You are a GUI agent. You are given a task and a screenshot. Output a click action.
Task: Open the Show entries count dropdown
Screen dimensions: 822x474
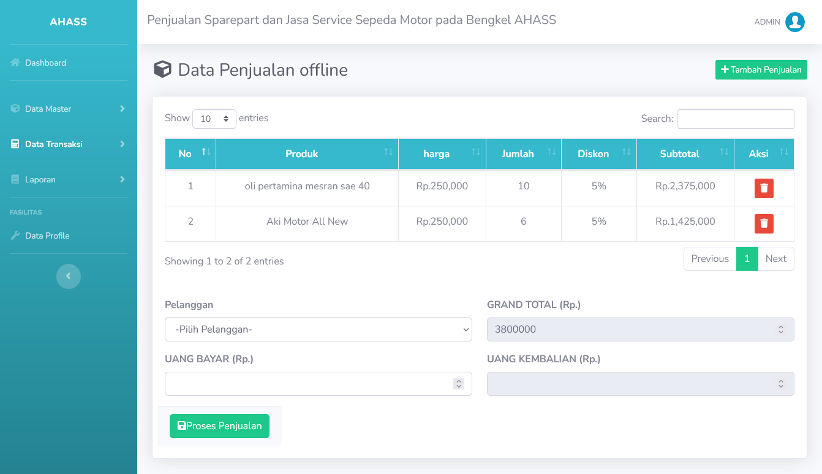pos(214,119)
